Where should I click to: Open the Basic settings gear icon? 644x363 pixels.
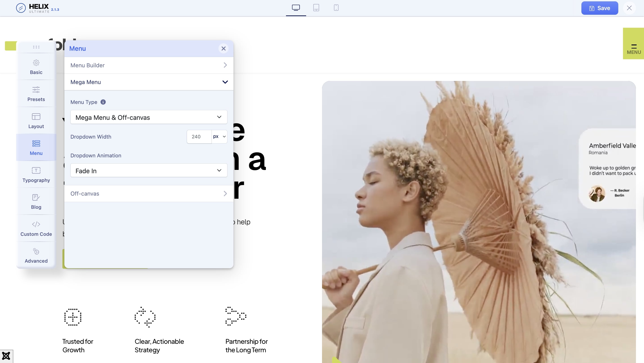(x=36, y=63)
